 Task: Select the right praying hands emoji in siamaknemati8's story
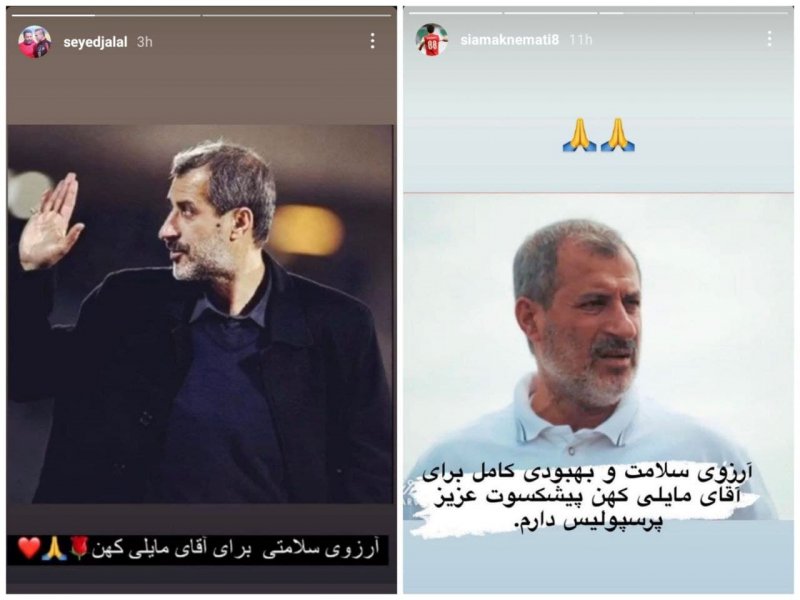[617, 134]
